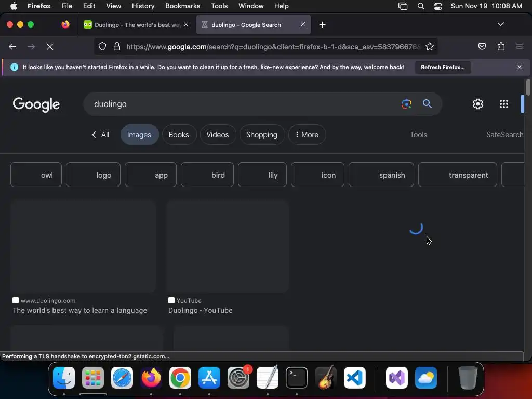The width and height of the screenshot is (532, 399).
Task: Open TextEdit from the dock
Action: 268,378
